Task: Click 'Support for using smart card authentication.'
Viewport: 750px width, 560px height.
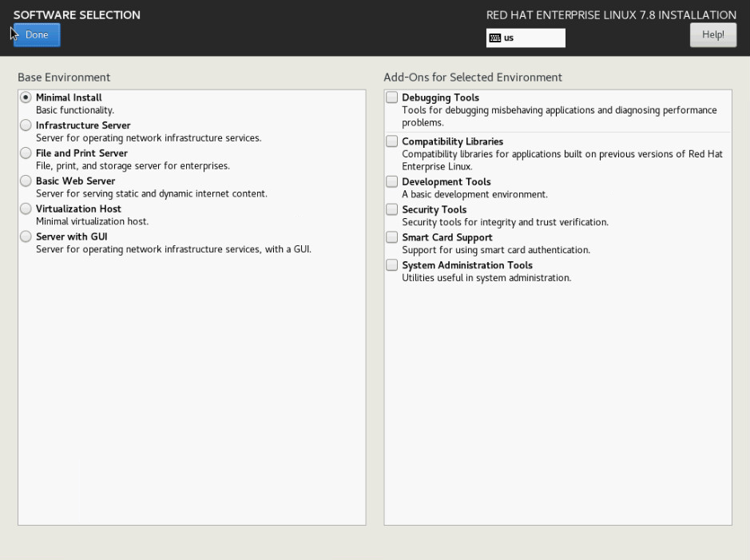Action: (496, 250)
